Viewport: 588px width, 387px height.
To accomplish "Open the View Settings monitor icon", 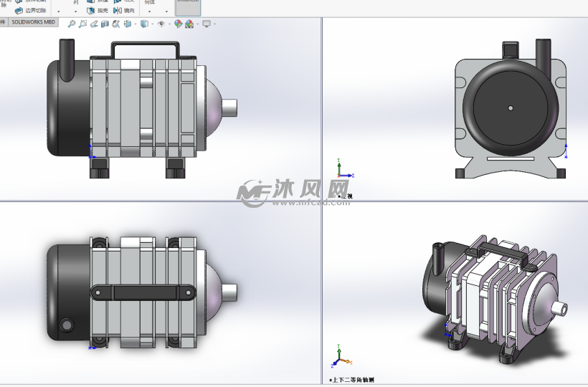I will (207, 24).
